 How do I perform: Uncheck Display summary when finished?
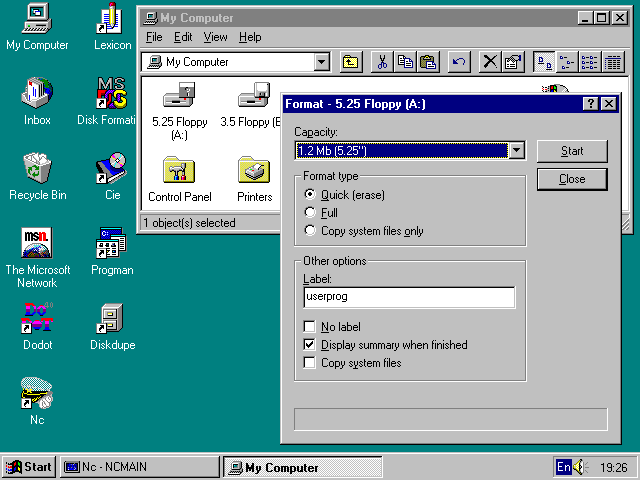[310, 345]
